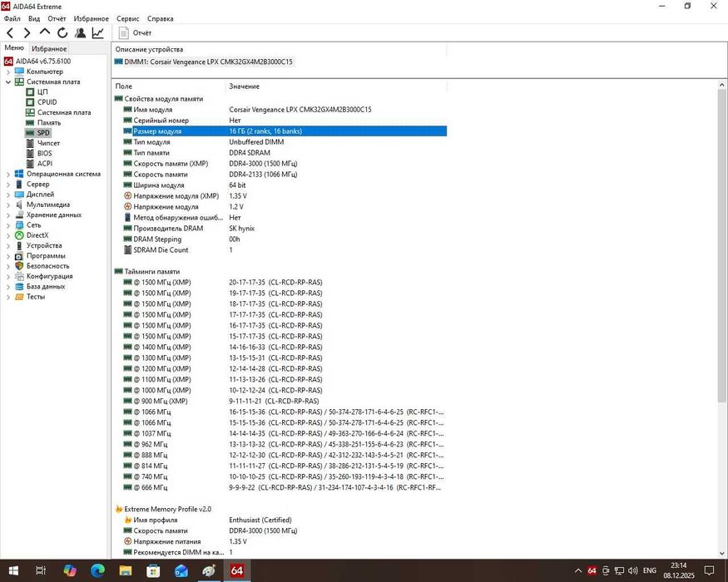Open the Файл menu
The height and width of the screenshot is (582, 728).
point(12,18)
